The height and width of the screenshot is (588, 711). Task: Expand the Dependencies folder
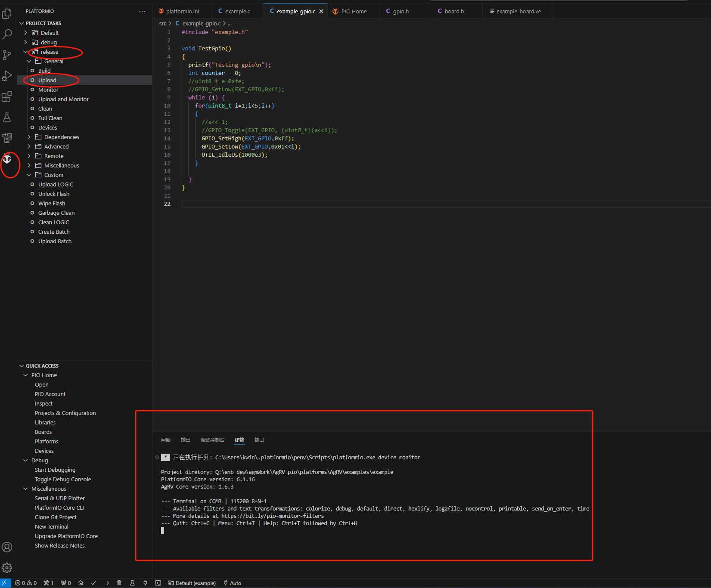[29, 137]
